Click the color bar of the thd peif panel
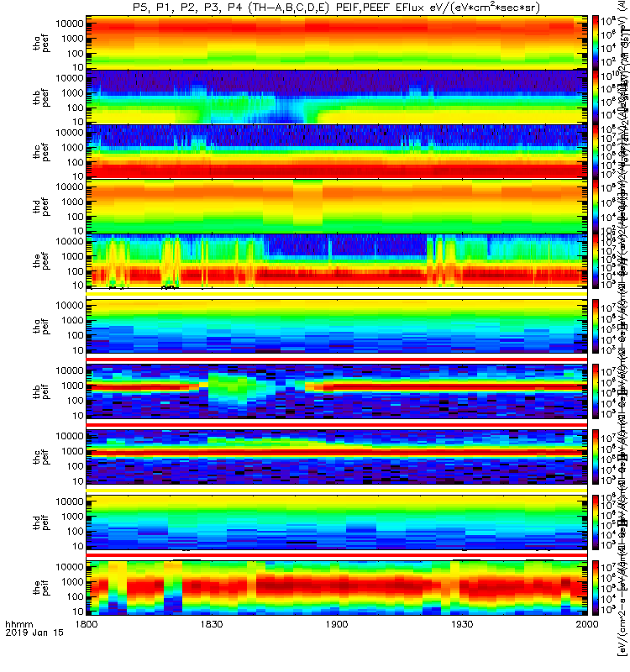This screenshot has height=672, width=630. point(596,522)
